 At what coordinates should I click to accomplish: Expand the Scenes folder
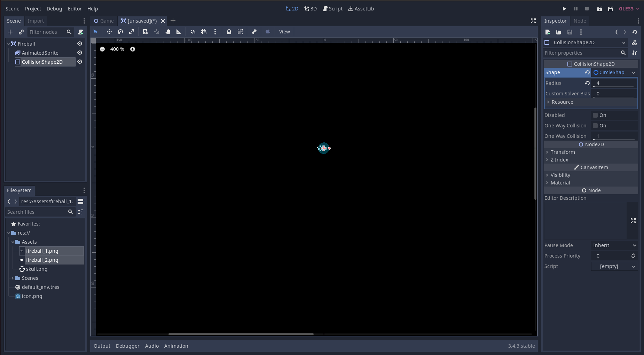[13, 278]
